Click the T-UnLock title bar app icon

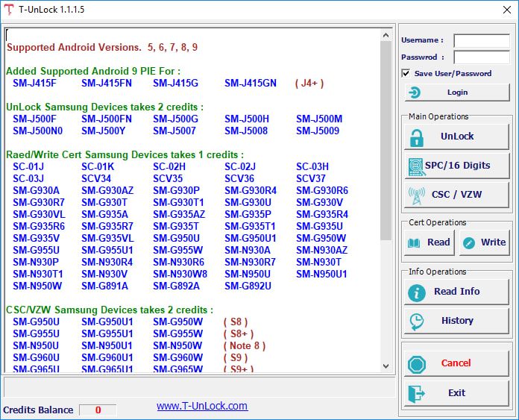tap(10, 10)
